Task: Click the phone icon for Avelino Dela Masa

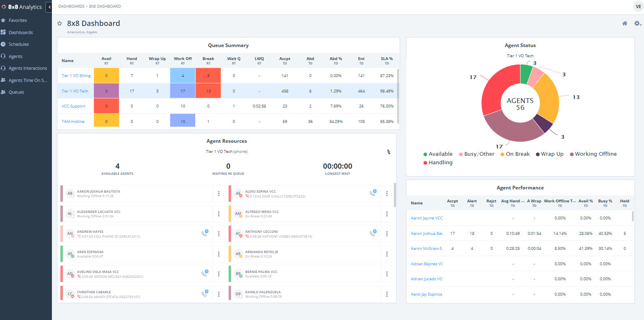Action: tap(205, 273)
